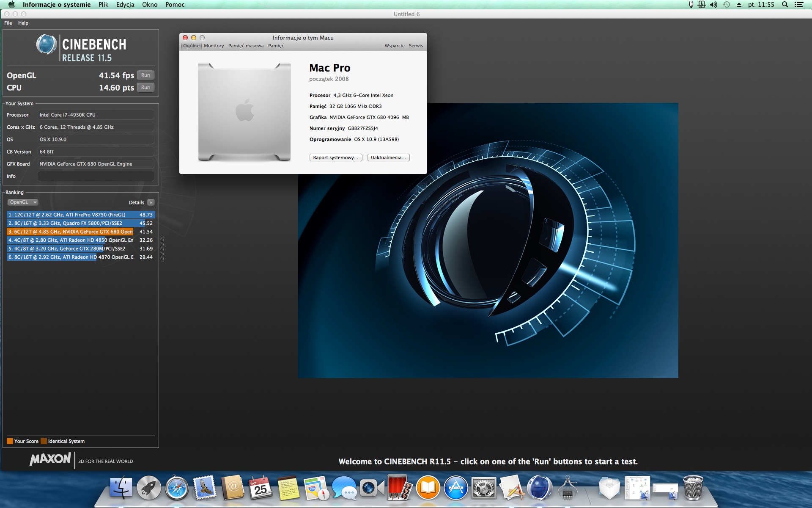Click the OS X 10.9 (13A598) software version
812x508 pixels.
click(x=376, y=139)
